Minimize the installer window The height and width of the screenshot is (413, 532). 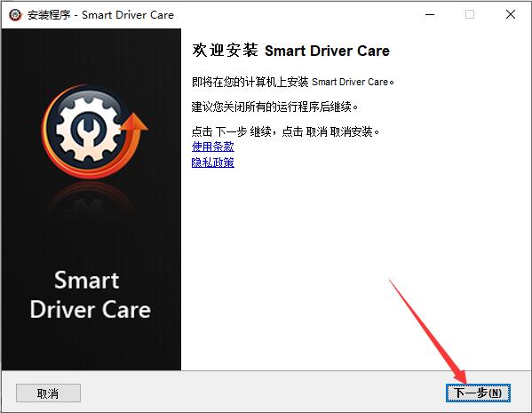[430, 14]
